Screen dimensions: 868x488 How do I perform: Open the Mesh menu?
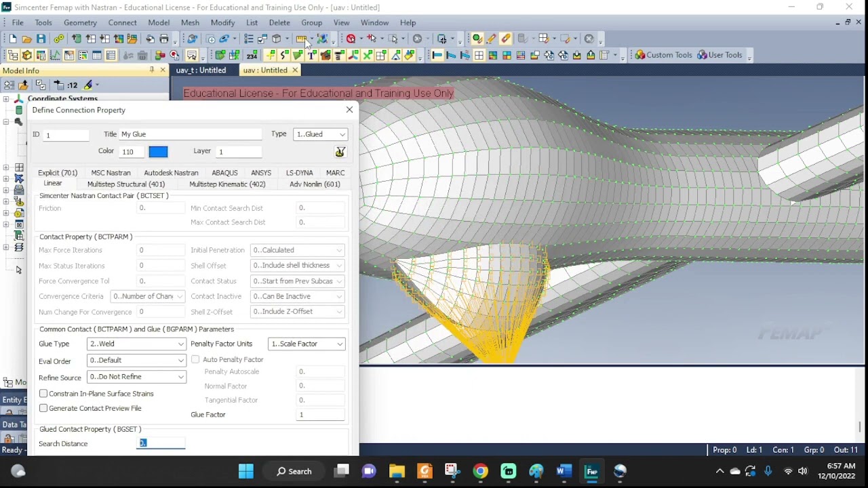(190, 22)
